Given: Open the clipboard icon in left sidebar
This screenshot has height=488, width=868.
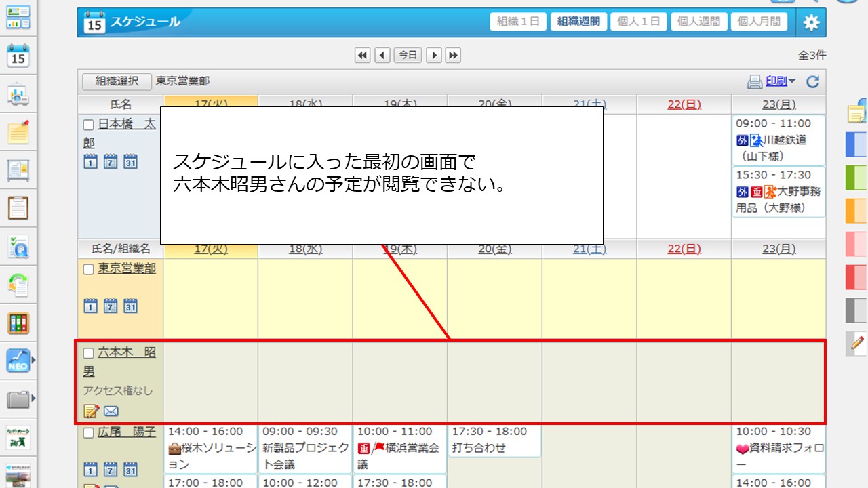Looking at the screenshot, I should click(18, 207).
